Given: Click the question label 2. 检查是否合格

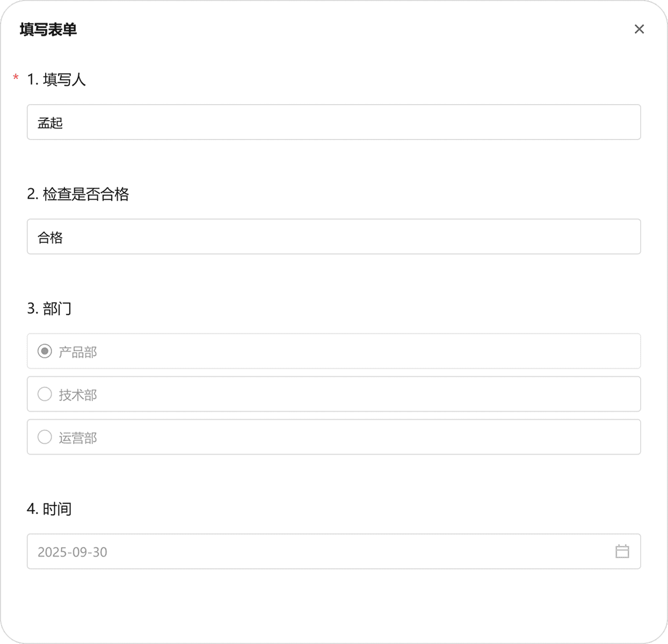Looking at the screenshot, I should (x=78, y=194).
